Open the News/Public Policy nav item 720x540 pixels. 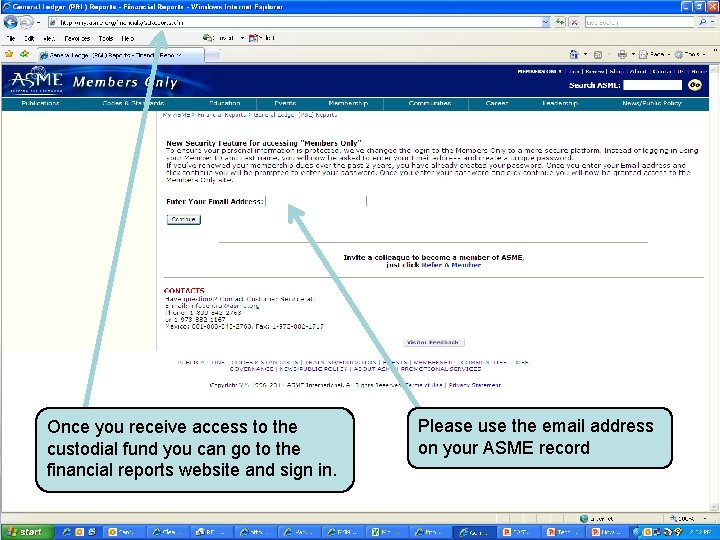pos(652,103)
